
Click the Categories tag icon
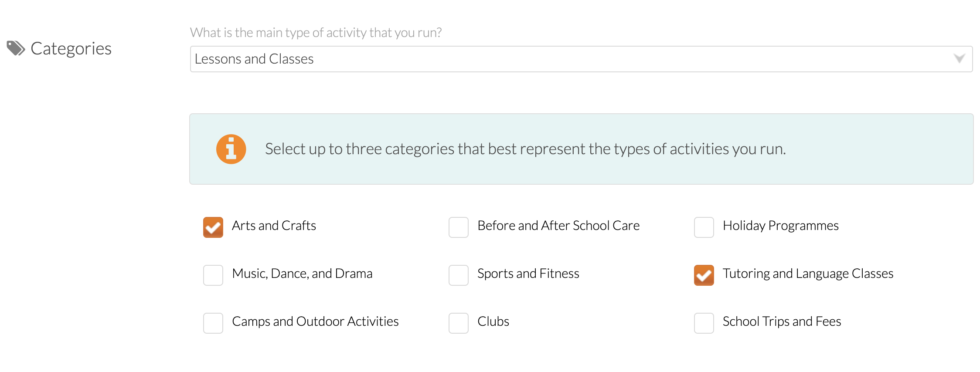[16, 48]
